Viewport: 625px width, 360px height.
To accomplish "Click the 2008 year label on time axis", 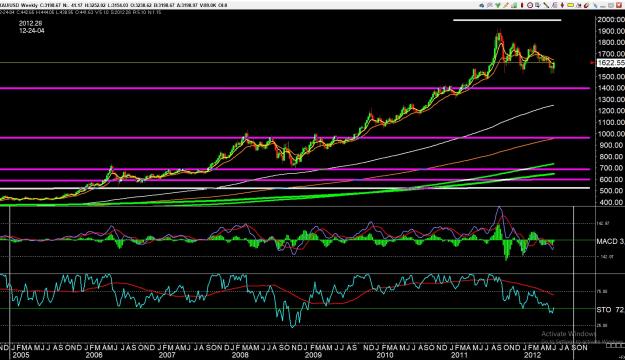I will (x=240, y=355).
